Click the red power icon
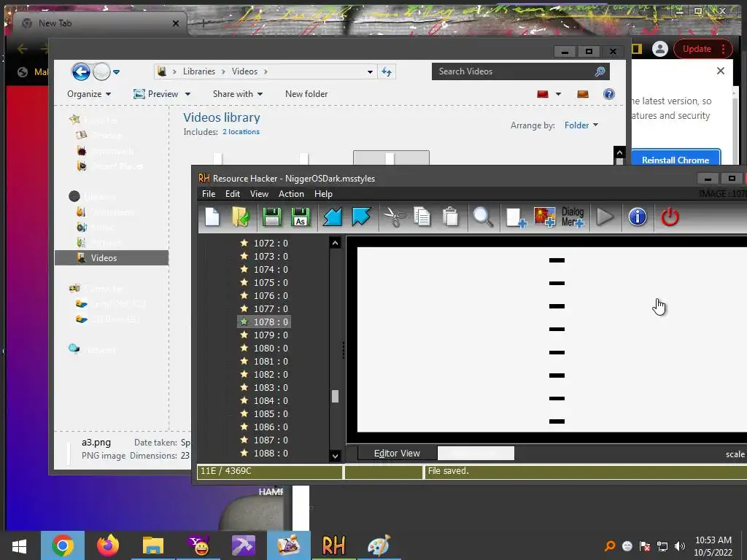747x560 pixels. point(670,217)
